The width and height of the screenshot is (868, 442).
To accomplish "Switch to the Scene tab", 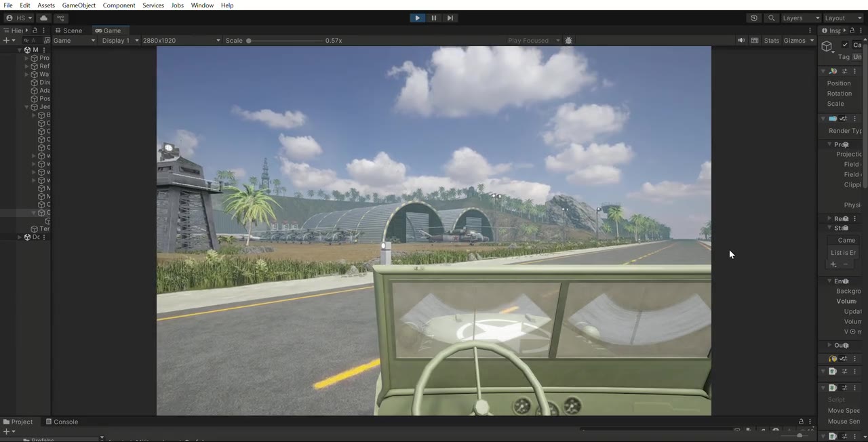I will [x=68, y=31].
